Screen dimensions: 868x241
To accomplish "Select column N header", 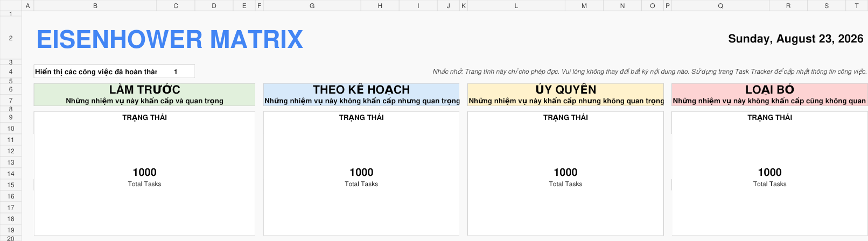I will coord(622,5).
